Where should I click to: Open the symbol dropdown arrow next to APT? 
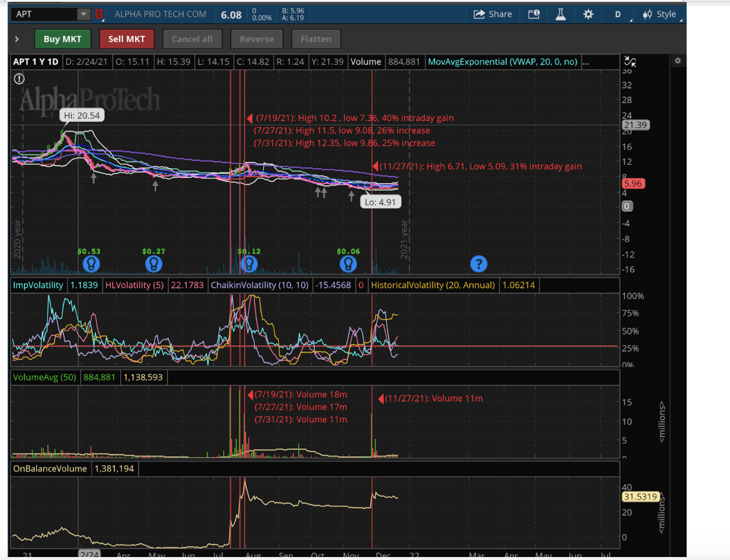tap(83, 14)
